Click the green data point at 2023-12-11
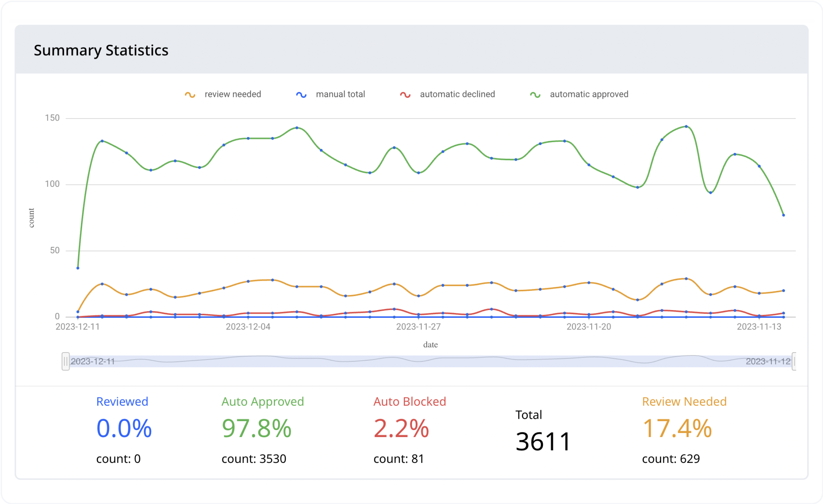The height and width of the screenshot is (504, 823). (78, 268)
